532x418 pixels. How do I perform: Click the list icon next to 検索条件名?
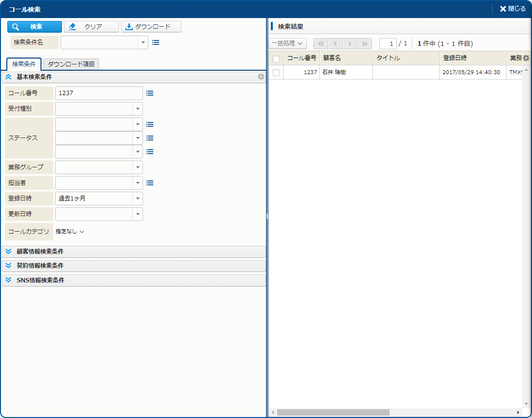[x=156, y=42]
